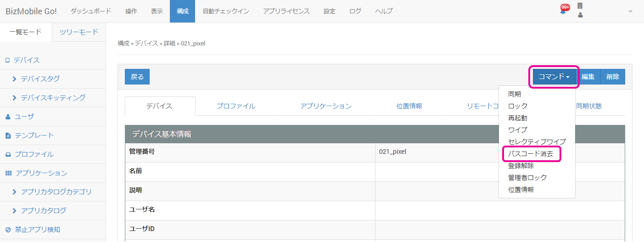Switch to ツリーモード view

(x=79, y=32)
